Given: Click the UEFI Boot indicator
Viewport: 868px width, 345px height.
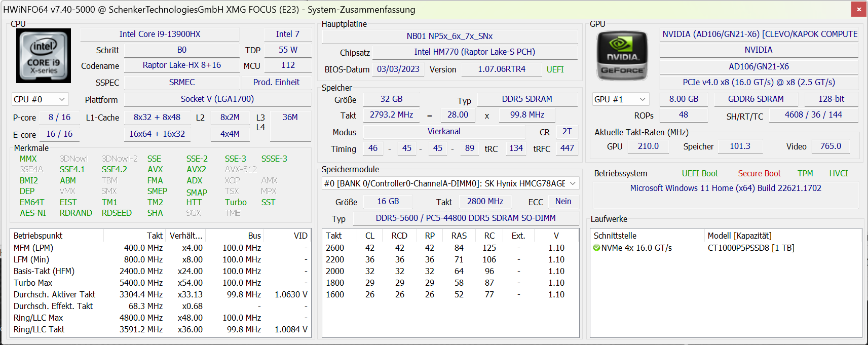Looking at the screenshot, I should (699, 173).
